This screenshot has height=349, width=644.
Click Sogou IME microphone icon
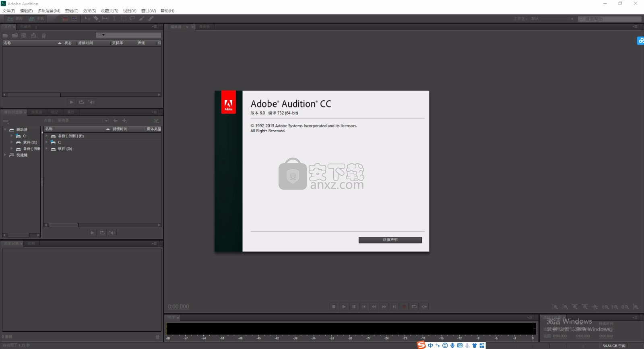pyautogui.click(x=452, y=345)
